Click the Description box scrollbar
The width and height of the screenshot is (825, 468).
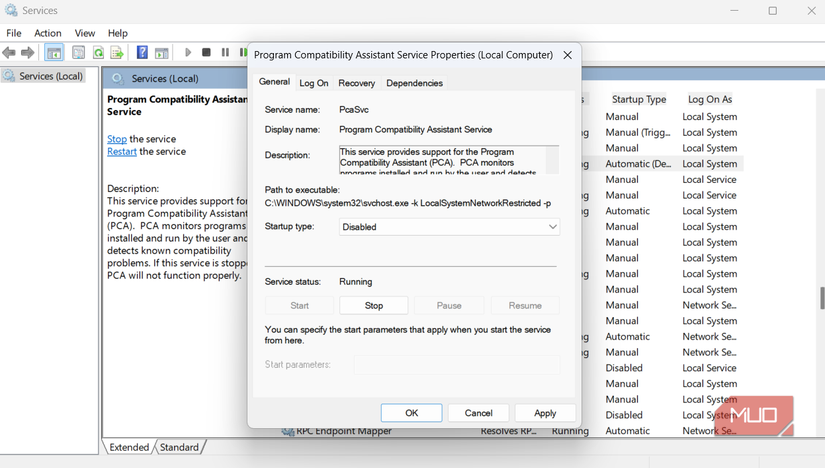pos(552,160)
